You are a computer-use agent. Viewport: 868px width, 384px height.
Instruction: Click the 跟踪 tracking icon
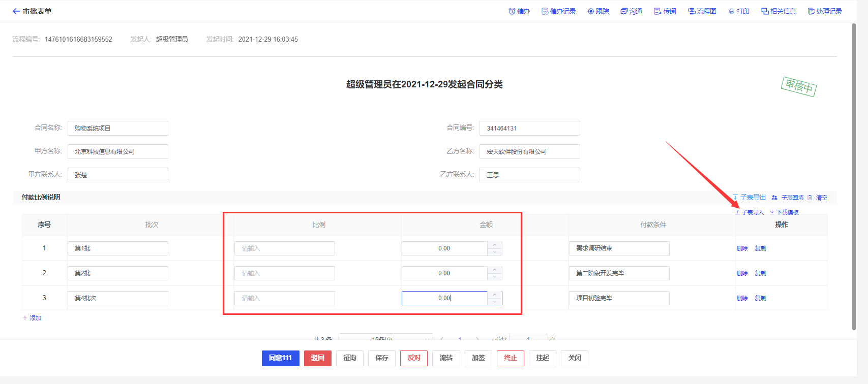coord(591,11)
